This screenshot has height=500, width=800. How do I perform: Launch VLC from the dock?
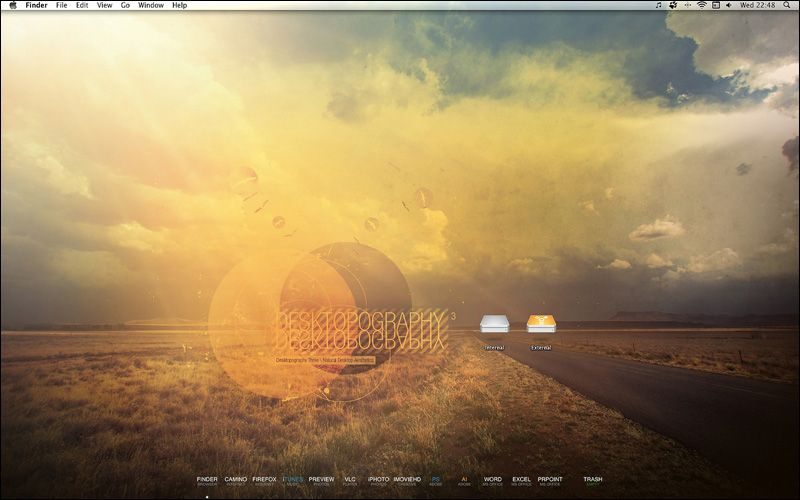pyautogui.click(x=350, y=481)
